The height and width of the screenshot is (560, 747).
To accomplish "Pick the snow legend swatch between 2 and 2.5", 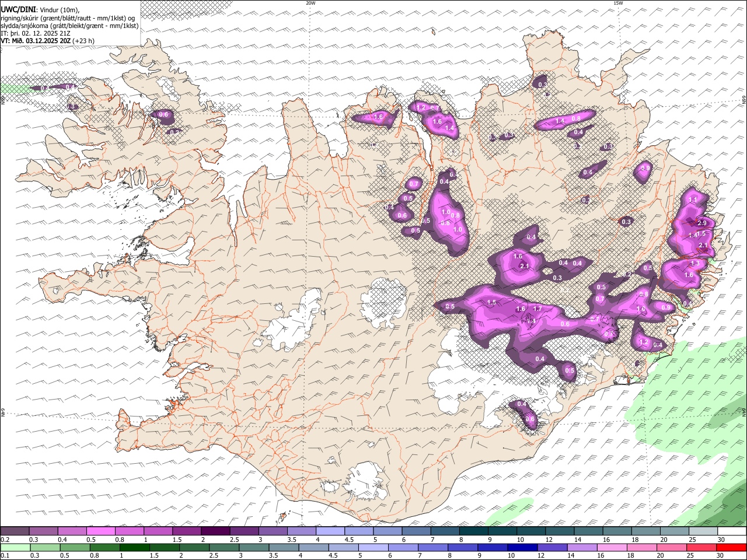I will tap(215, 531).
